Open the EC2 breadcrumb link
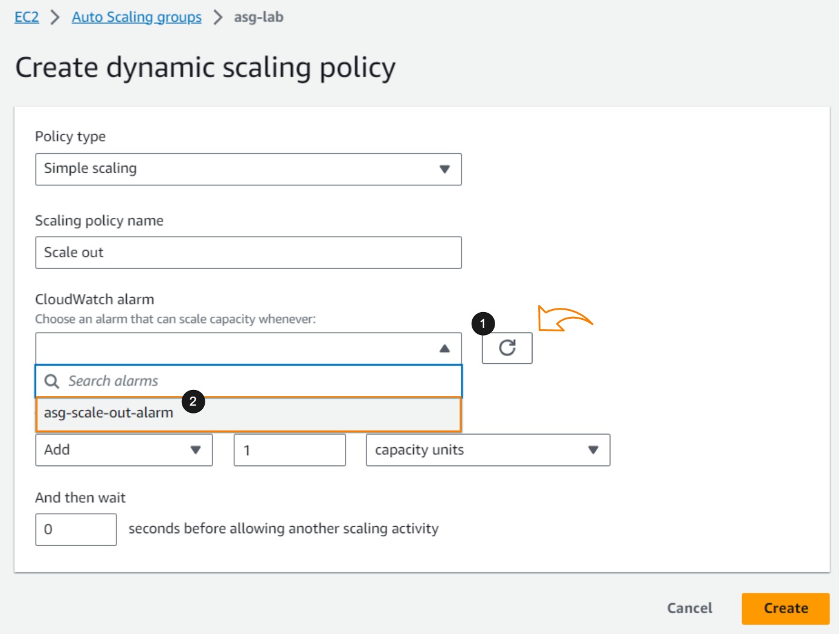This screenshot has width=840, height=635. (x=27, y=18)
